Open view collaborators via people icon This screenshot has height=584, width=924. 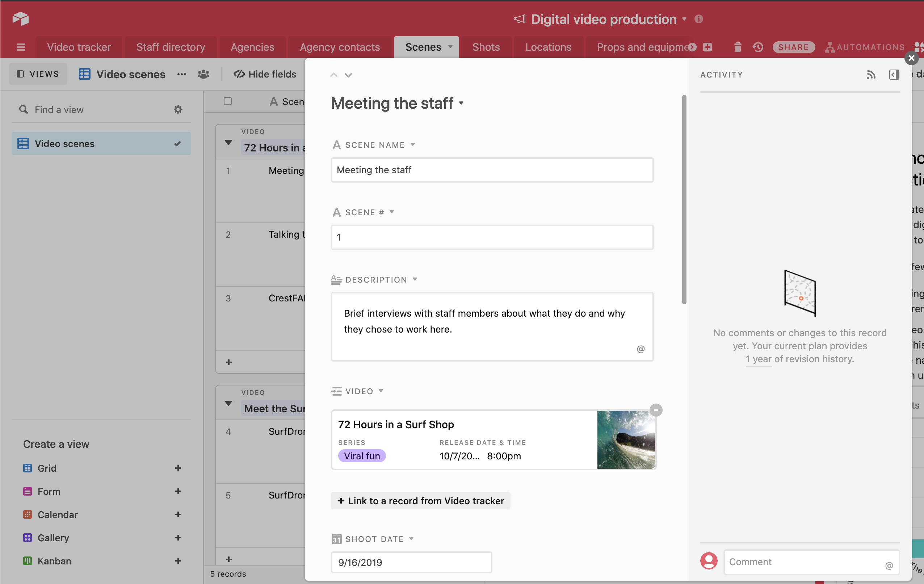(203, 74)
